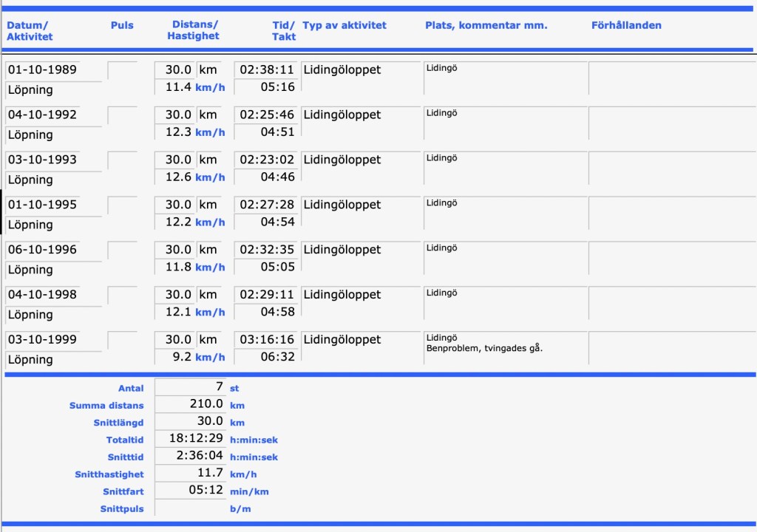Click the Förhållanden field for 01-10-1995 row

(671, 213)
